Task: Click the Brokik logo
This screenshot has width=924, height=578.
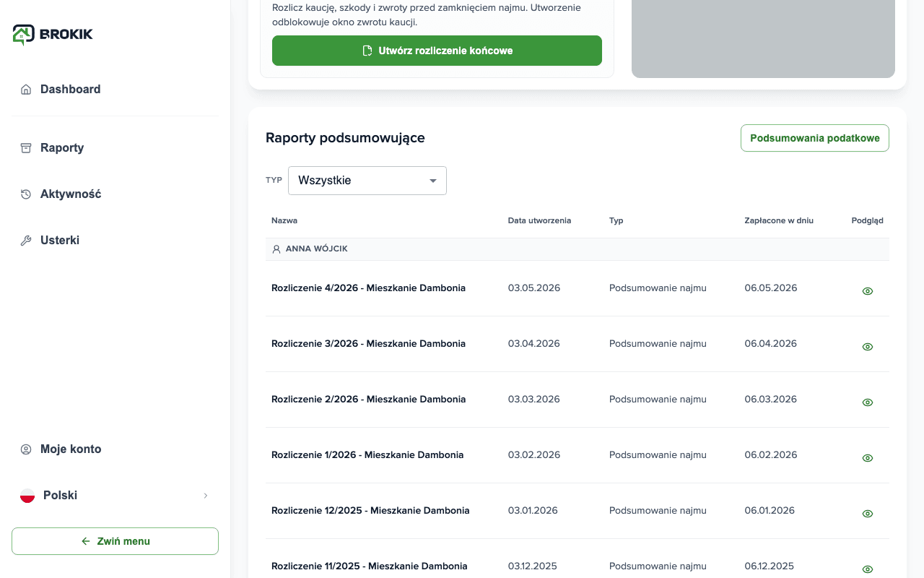Action: tap(53, 34)
